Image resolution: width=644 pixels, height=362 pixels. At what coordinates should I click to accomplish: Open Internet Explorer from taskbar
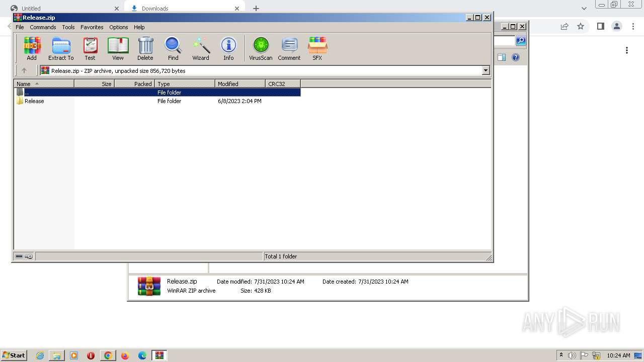(x=40, y=355)
